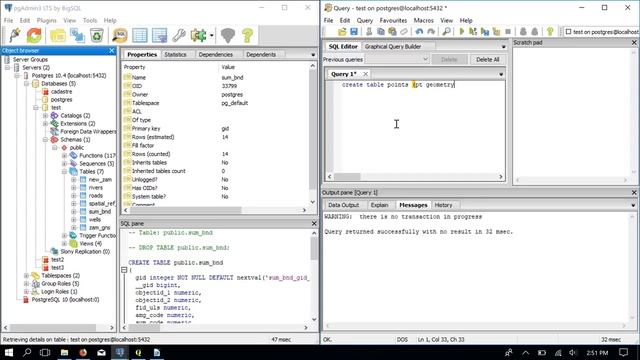Expand the Login Roles (1) node
Image resolution: width=640 pixels, height=360 pixels.
pyautogui.click(x=27, y=291)
